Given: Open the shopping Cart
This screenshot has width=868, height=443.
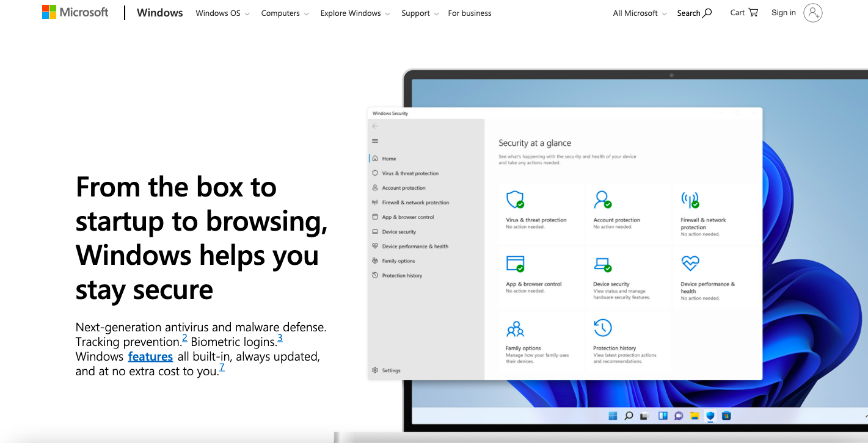Looking at the screenshot, I should click(744, 12).
